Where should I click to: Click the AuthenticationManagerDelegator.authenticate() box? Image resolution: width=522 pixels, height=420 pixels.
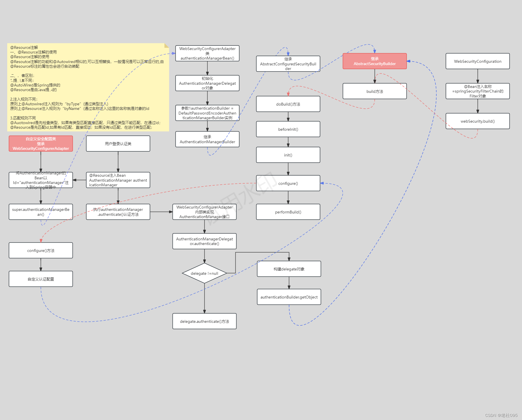[204, 241]
